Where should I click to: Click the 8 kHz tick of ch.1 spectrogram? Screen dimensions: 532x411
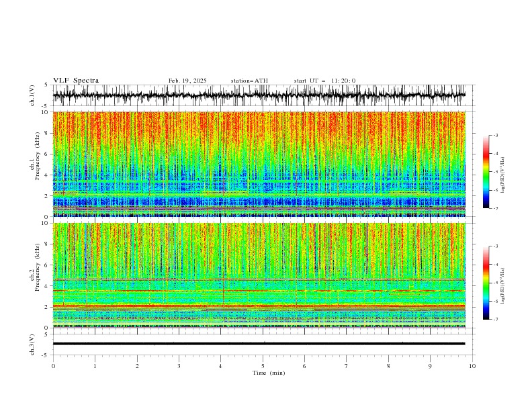47,133
